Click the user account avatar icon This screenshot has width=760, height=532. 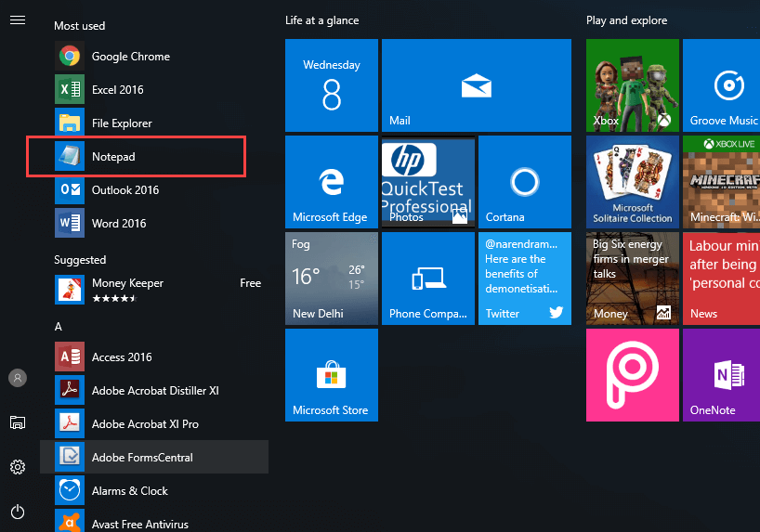(17, 378)
